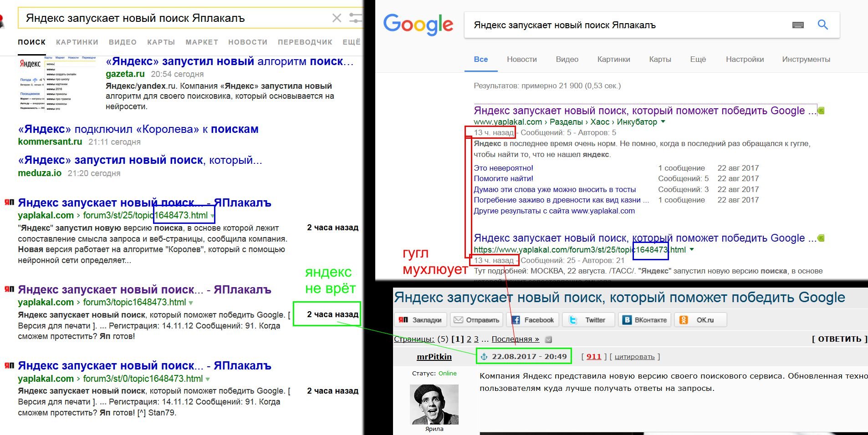The width and height of the screenshot is (868, 435).
Task: Click Отправить email button on forum
Action: click(x=476, y=320)
